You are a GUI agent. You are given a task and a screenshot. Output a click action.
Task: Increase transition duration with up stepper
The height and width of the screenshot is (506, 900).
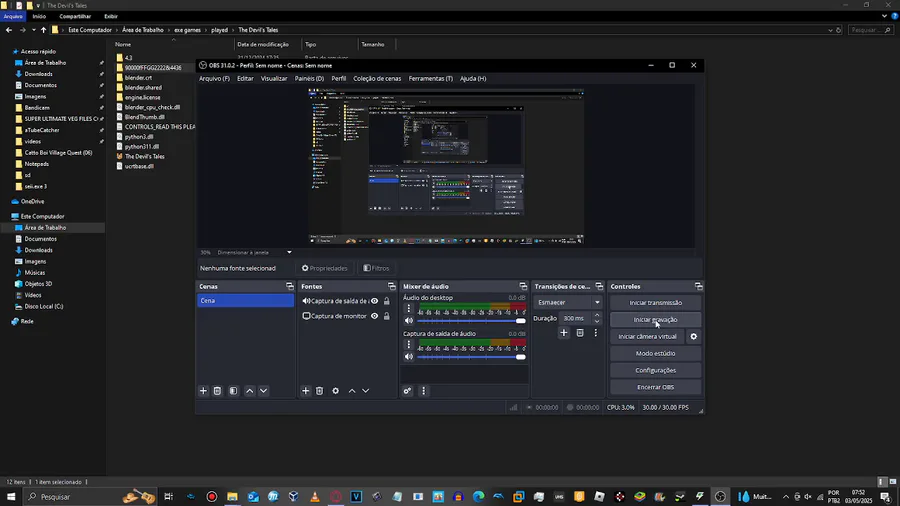pyautogui.click(x=597, y=315)
